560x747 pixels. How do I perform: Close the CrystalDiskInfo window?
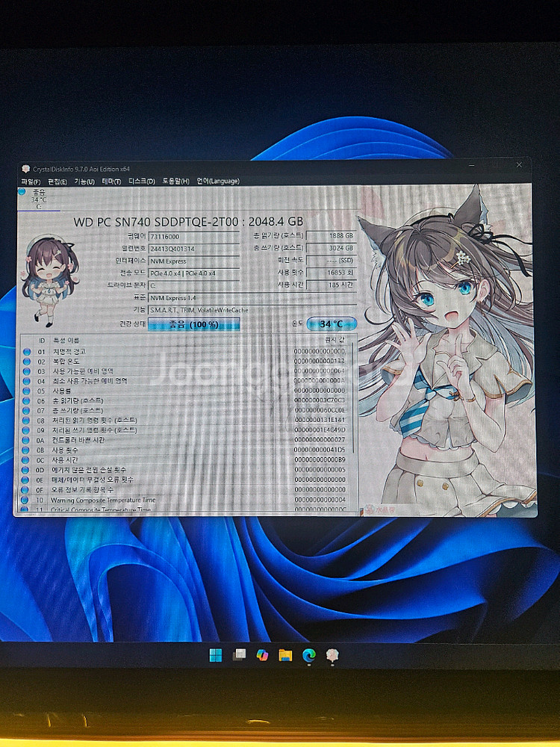point(519,165)
